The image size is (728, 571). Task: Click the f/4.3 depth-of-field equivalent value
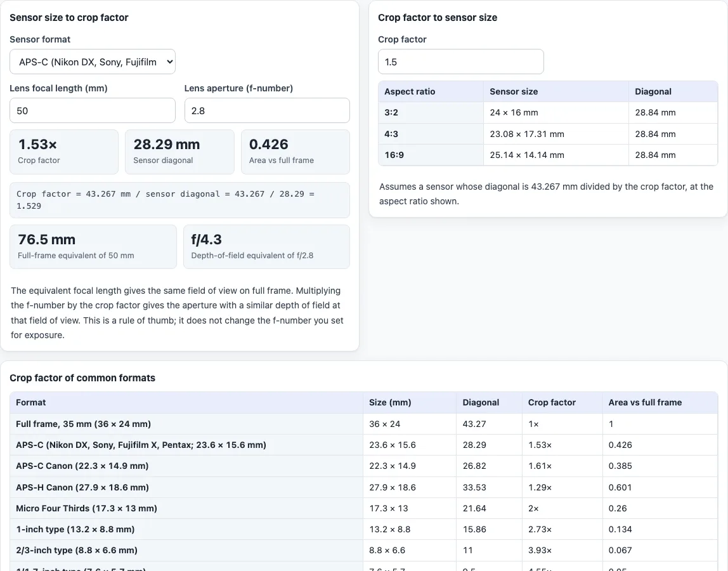point(206,239)
